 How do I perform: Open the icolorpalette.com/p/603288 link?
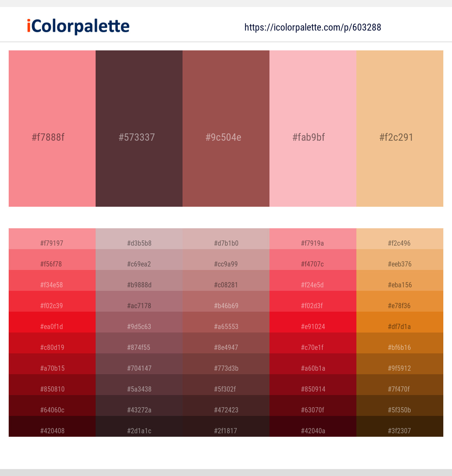coord(313,27)
